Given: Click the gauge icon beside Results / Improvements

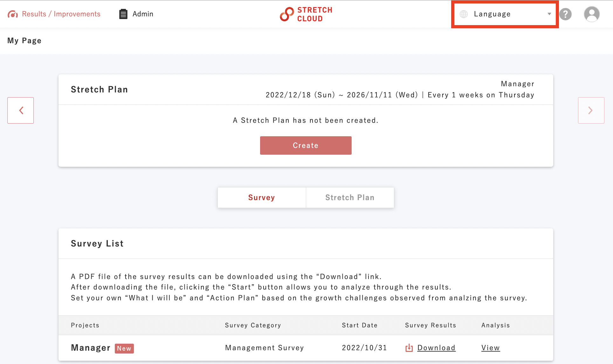Looking at the screenshot, I should pos(13,14).
